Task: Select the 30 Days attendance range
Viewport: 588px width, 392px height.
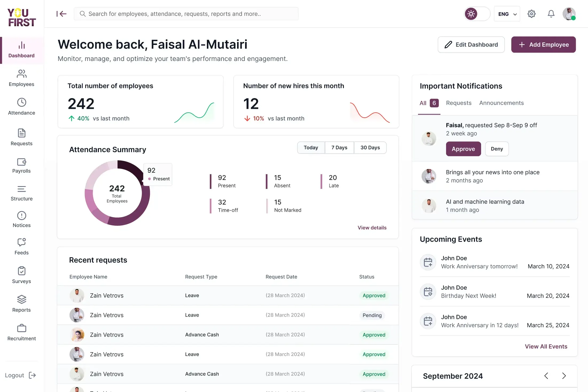Action: pyautogui.click(x=370, y=148)
